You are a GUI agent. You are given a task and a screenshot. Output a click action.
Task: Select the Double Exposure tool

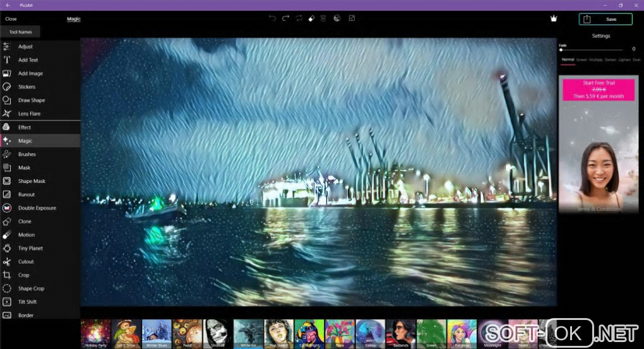click(x=40, y=208)
